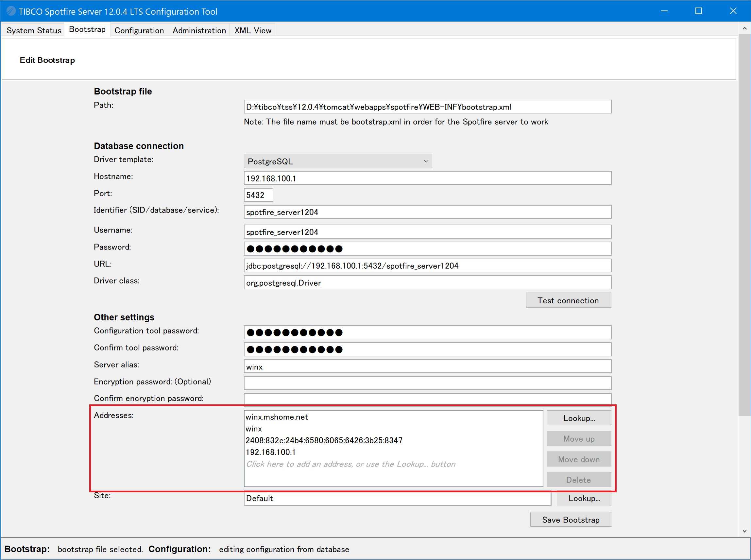
Task: Select the IPv6 address entry
Action: (x=393, y=440)
